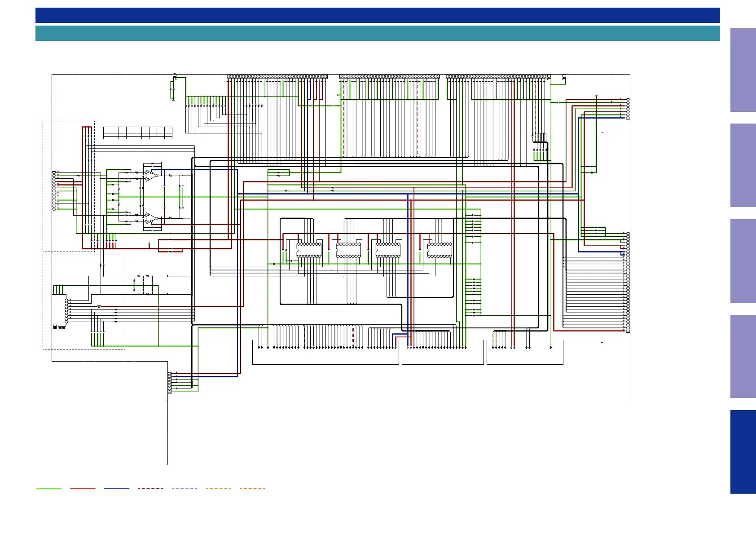Open the fourth lavender side tab
Screen dimensions: 756x535
(743, 356)
